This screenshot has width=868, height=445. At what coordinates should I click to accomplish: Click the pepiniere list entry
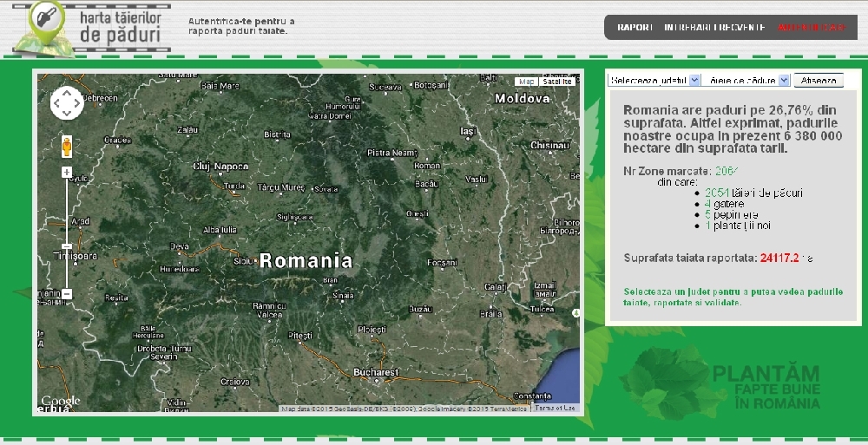(x=731, y=215)
